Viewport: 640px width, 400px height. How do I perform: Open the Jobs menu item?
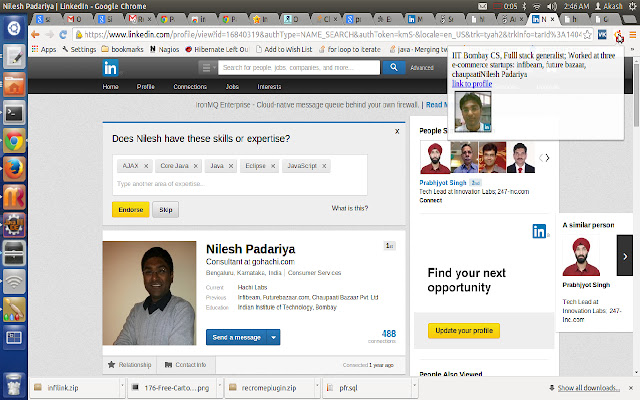tap(232, 87)
